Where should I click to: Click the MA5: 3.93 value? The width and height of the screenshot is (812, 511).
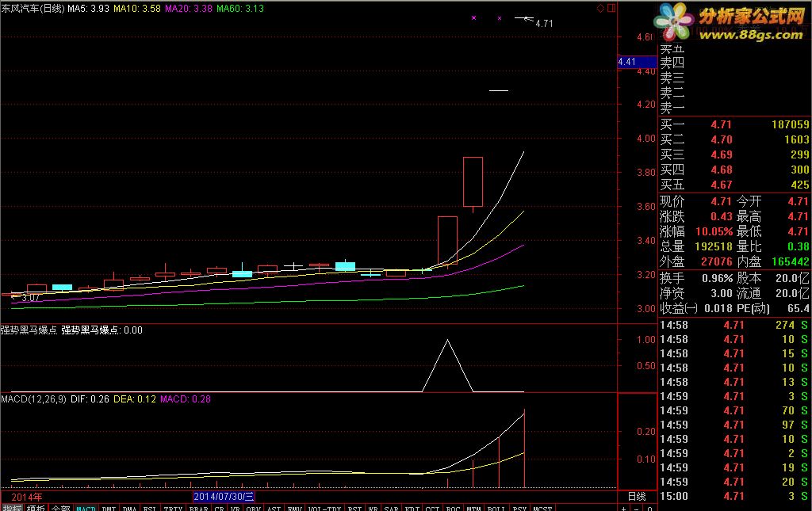tap(88, 8)
